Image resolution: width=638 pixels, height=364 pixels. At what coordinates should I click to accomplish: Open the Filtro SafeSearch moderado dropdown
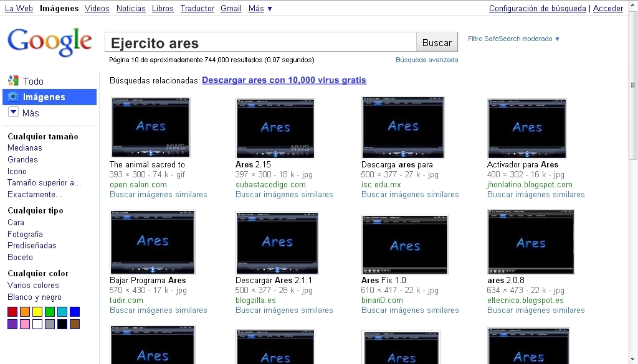pyautogui.click(x=513, y=39)
